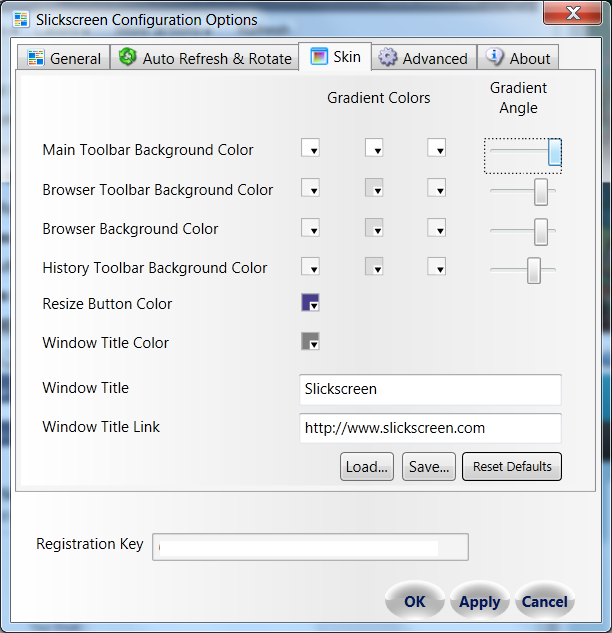Viewport: 612px width, 633px height.
Task: Open second gradient color for Browser Toolbar Background
Action: pyautogui.click(x=374, y=188)
